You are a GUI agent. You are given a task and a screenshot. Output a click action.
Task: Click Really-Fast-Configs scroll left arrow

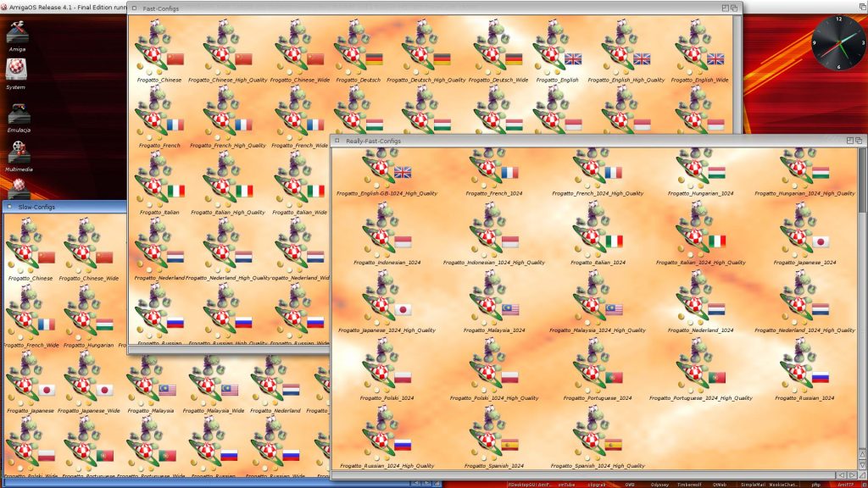point(842,474)
